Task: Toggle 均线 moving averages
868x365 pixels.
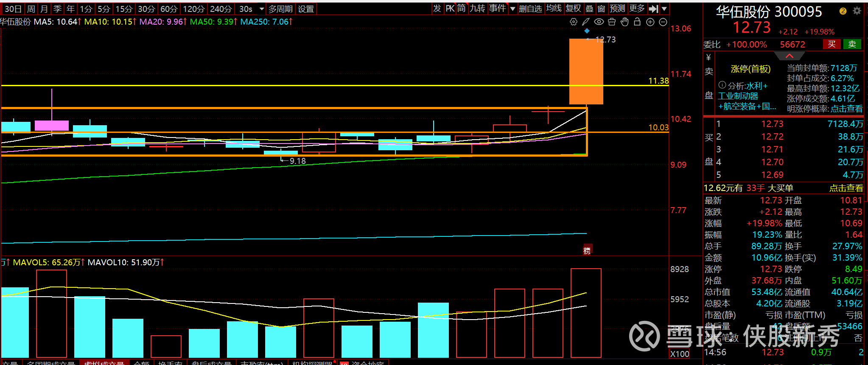Action: click(554, 8)
